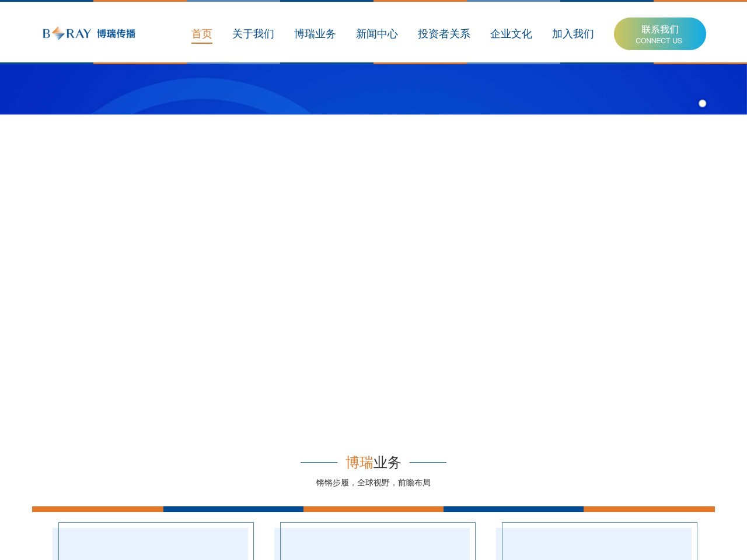The height and width of the screenshot is (560, 747).
Task: Click the blue hero banner image
Action: (x=373, y=88)
